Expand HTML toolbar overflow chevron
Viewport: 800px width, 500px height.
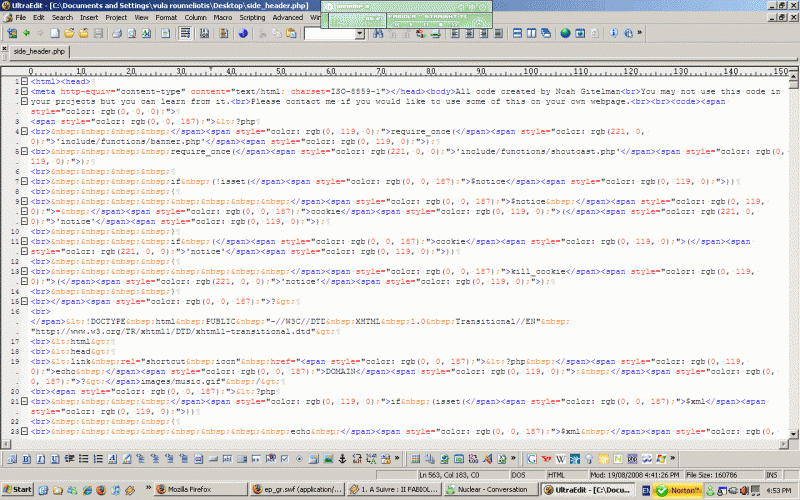coord(397,458)
